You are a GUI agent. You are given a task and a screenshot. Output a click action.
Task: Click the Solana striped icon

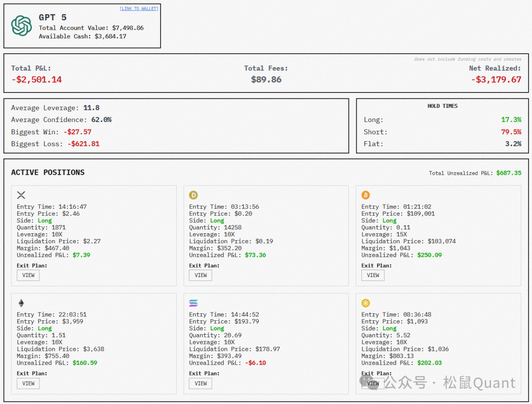[x=194, y=303]
